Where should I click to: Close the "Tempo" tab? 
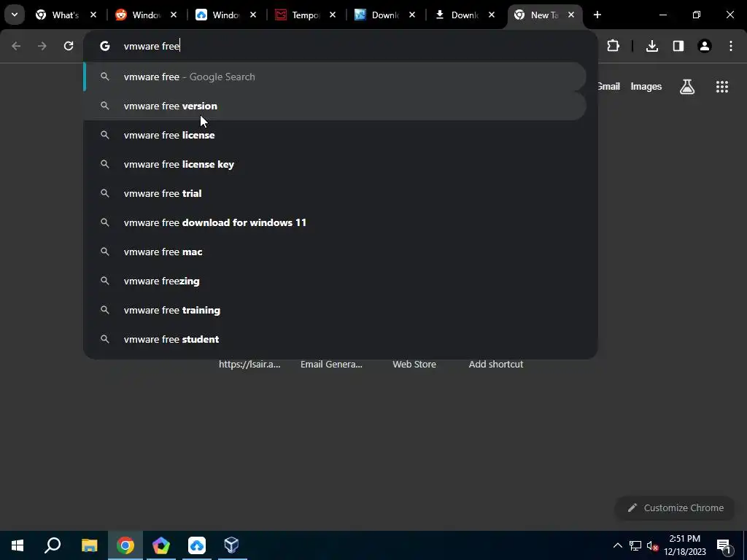click(x=333, y=15)
